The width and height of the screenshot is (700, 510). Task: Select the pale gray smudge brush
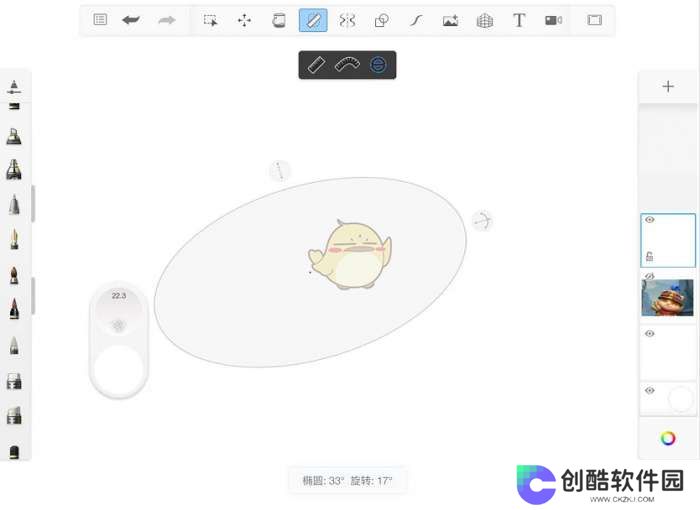pos(14,345)
